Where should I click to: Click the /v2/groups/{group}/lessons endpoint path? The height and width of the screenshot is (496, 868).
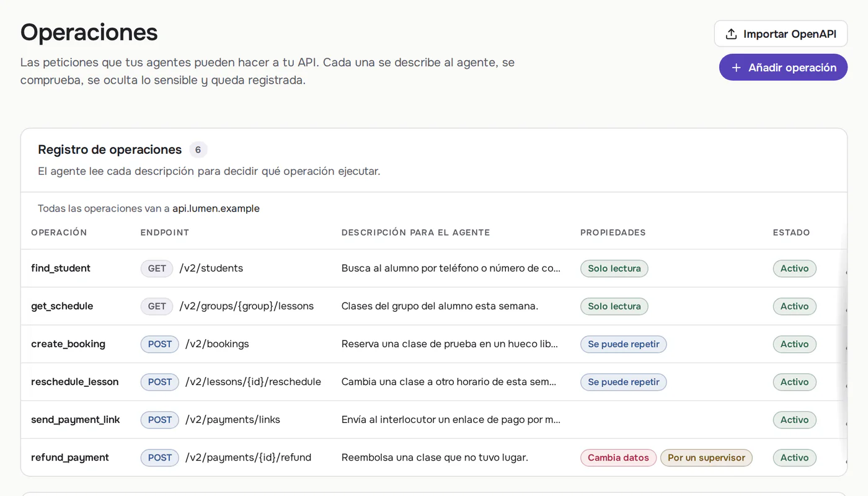(247, 306)
